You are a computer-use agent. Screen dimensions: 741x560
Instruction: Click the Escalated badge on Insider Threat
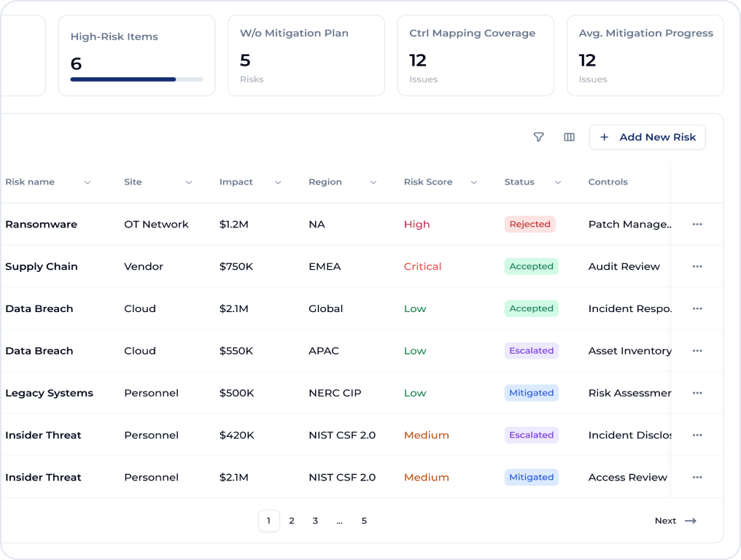(531, 435)
